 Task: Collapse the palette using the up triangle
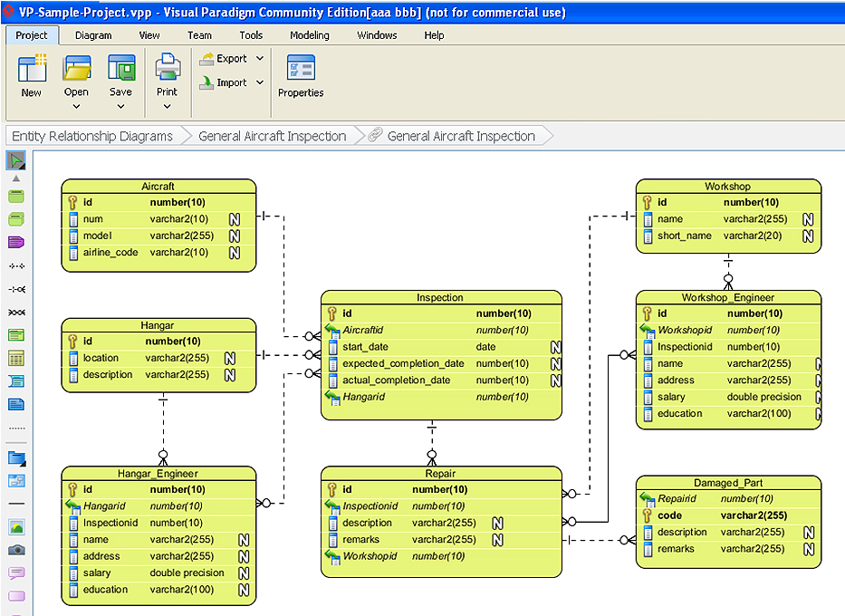pyautogui.click(x=16, y=179)
